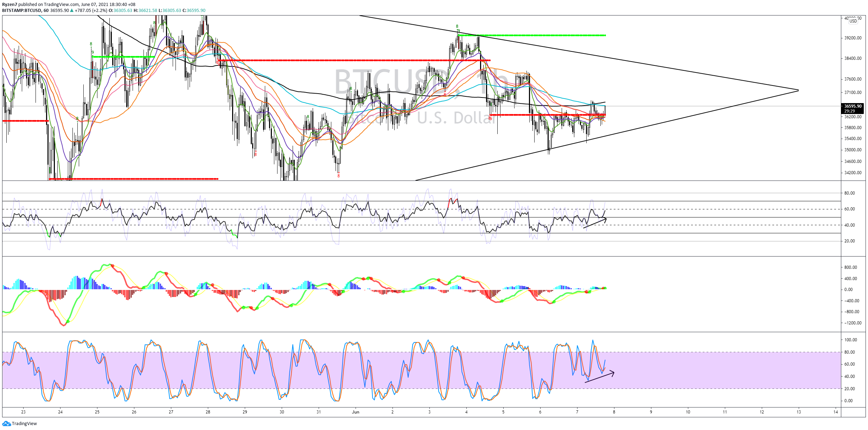Click date label 28 on time axis
The image size is (868, 430).
tap(208, 412)
